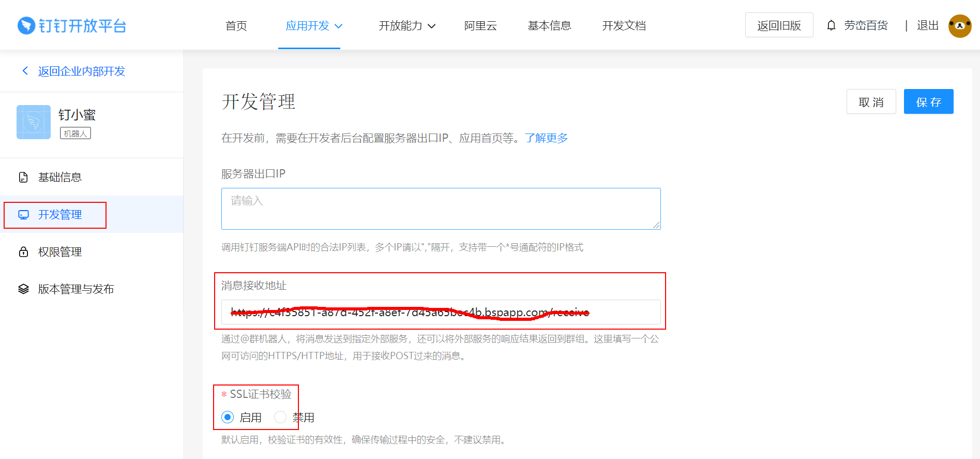Image resolution: width=980 pixels, height=459 pixels.
Task: Select 启用 for SSL certificate verification
Action: (x=228, y=417)
